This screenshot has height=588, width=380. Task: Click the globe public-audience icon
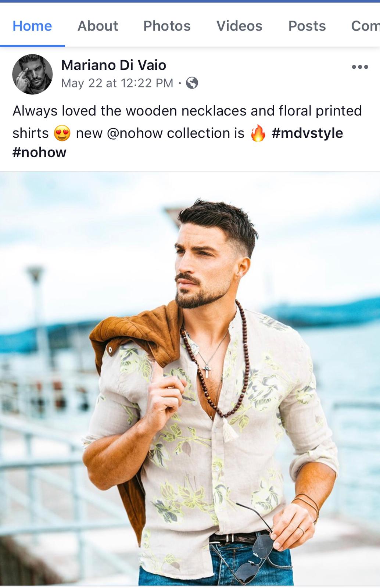pos(192,83)
